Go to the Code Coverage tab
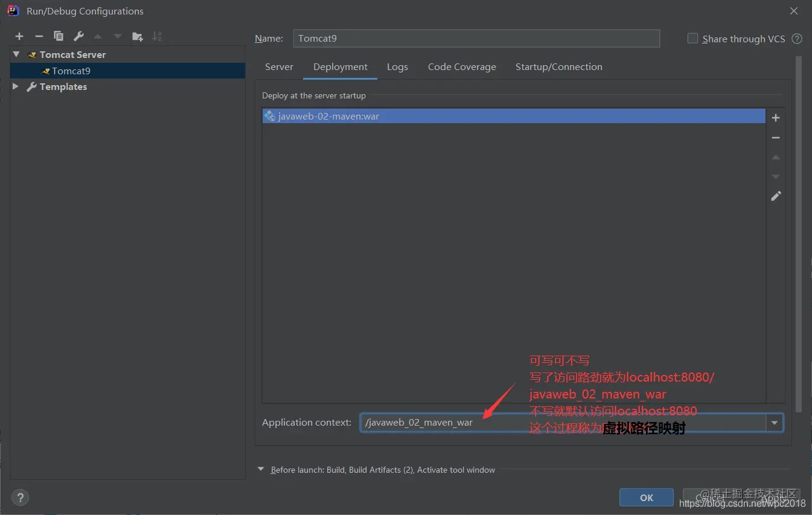Screen dimensions: 812x515 click(462, 67)
